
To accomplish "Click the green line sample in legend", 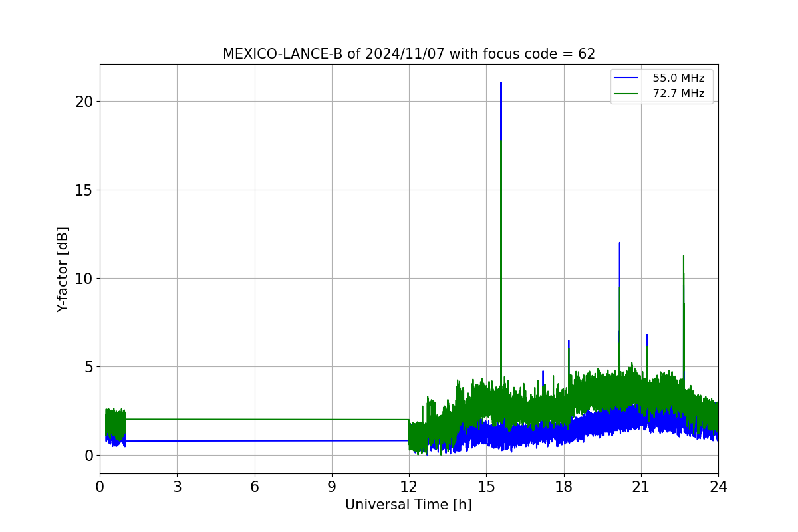I will (x=626, y=94).
